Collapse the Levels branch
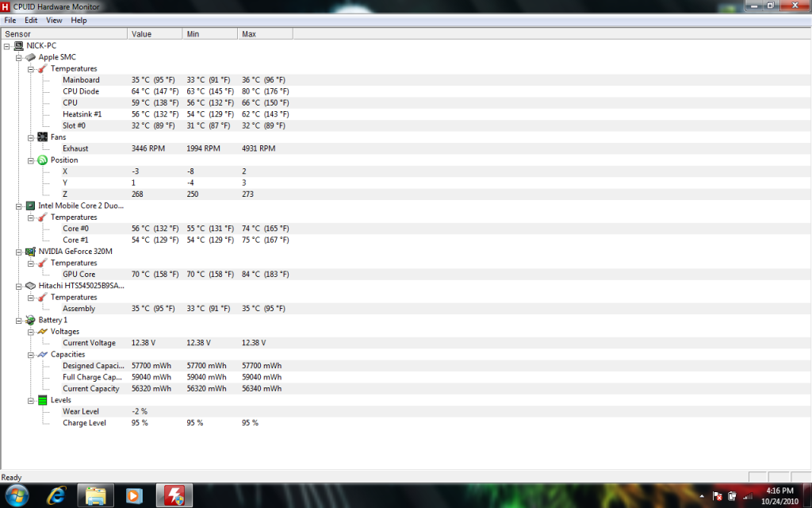Screen dimensions: 812x508 pyautogui.click(x=31, y=401)
